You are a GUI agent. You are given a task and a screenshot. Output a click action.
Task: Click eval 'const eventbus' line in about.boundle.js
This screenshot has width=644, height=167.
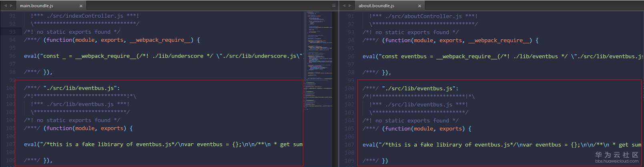[x=503, y=56]
